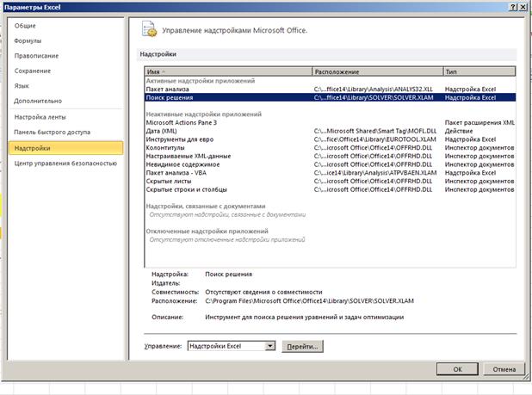The height and width of the screenshot is (395, 532).
Task: Click Надстройки, связанные с документами header
Action: tap(206, 207)
